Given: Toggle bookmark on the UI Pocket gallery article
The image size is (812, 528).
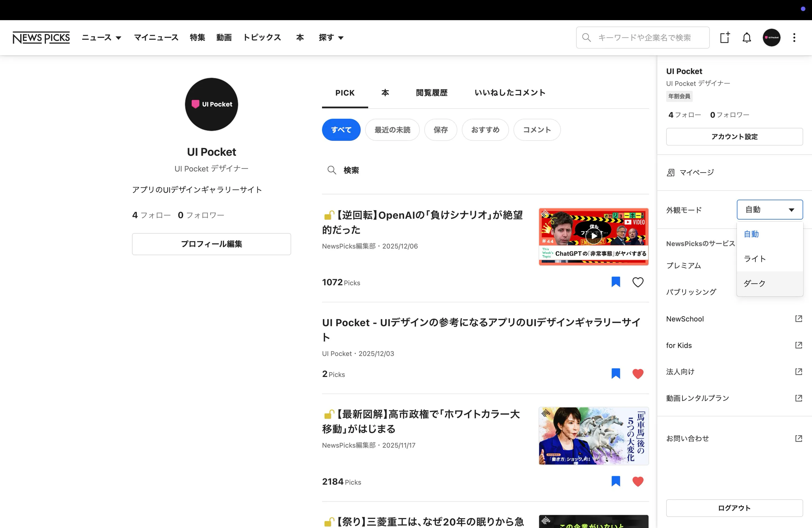Looking at the screenshot, I should (x=615, y=373).
